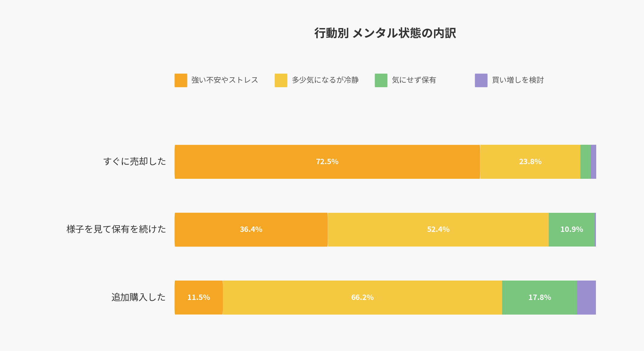644x351 pixels.
Task: Click the 36.4% orange bar segment
Action: point(251,230)
